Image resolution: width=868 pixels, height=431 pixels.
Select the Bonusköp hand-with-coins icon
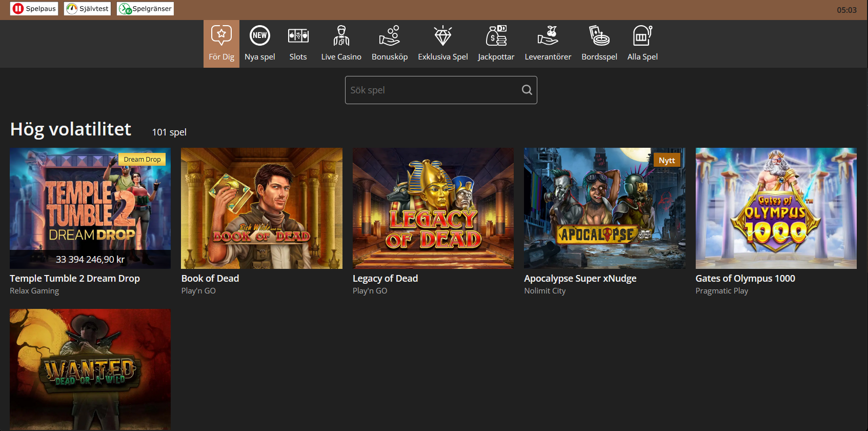(390, 35)
